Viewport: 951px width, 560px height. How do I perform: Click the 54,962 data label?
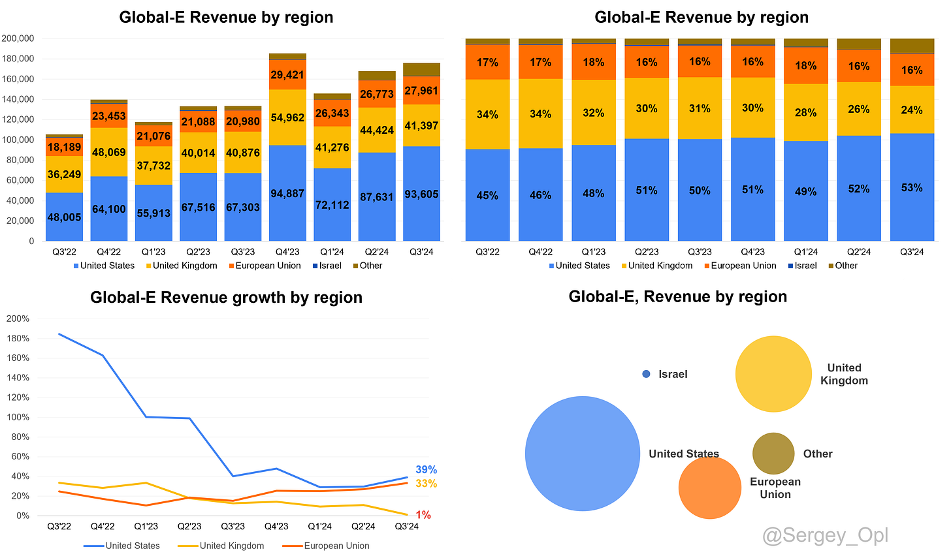click(287, 117)
